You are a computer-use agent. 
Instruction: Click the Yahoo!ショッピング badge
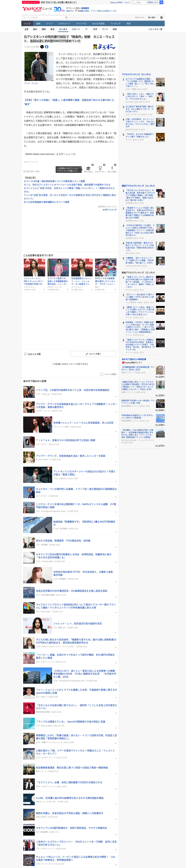click(x=31, y=2)
